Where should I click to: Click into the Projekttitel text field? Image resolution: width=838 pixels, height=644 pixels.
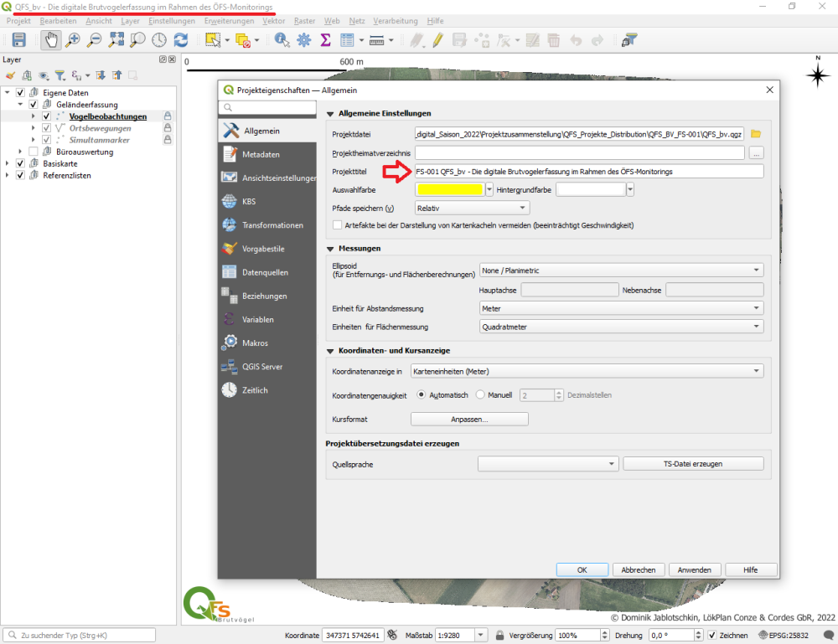click(x=589, y=172)
